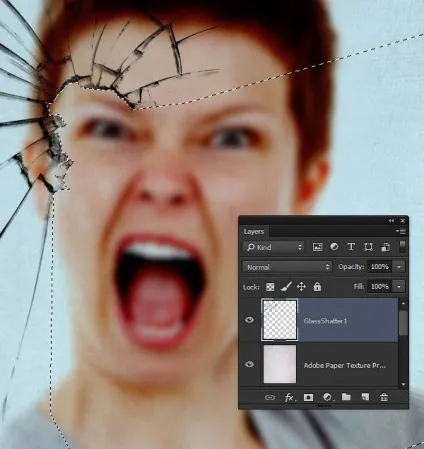Open the fx layer style menu
Screen dimensions: 424x449
click(x=289, y=397)
